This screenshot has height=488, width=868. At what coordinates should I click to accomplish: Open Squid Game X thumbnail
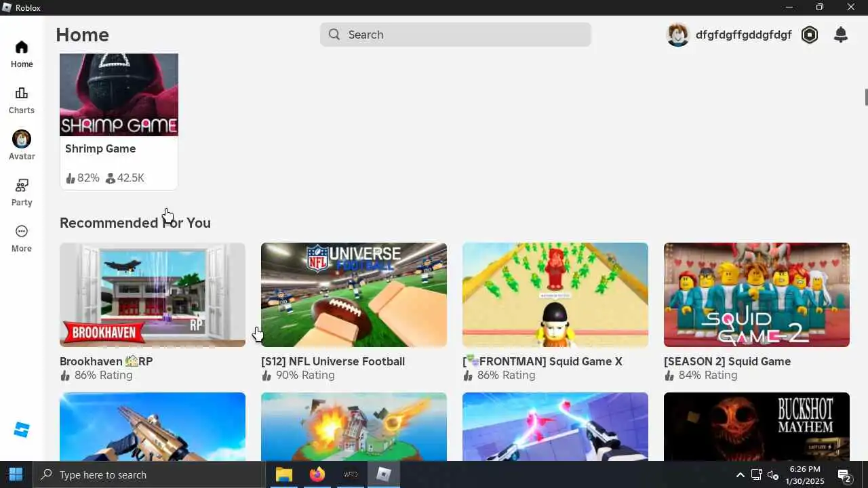(x=555, y=295)
